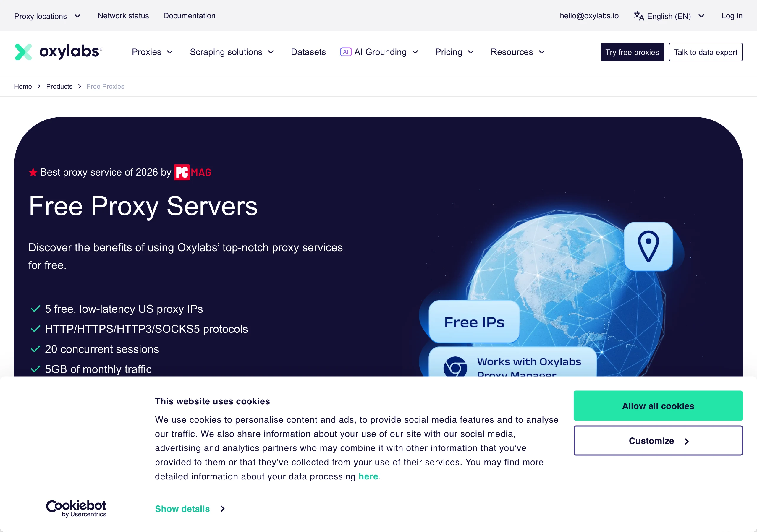757x532 pixels.
Task: Show cookie details expander
Action: 190,509
